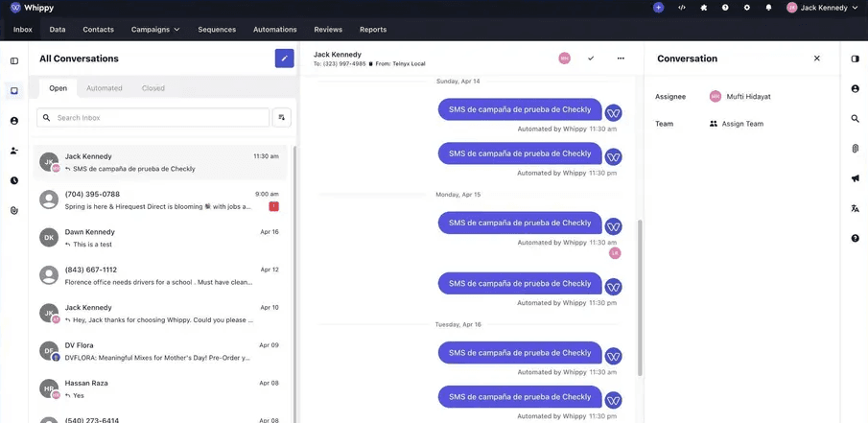Click the pink LR avatar under Monday message
Screen dimensions: 868x423
point(615,253)
